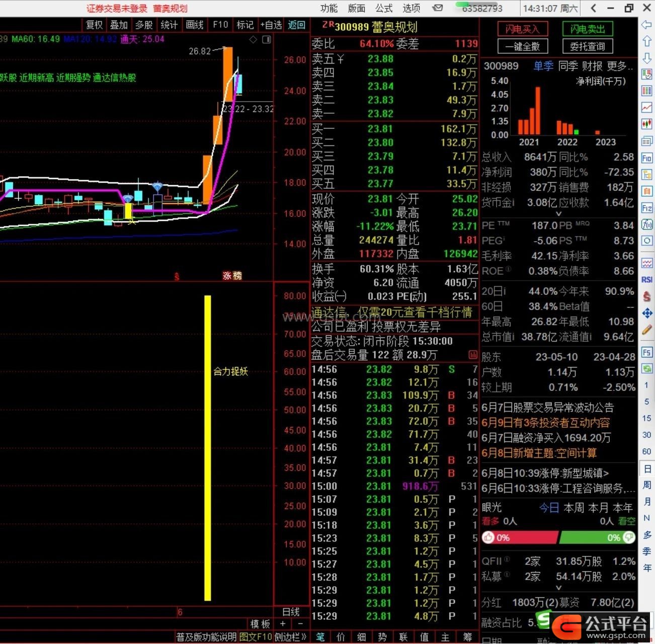Select the 周 weekly period in sidebar
The image size is (655, 644).
coord(647,485)
